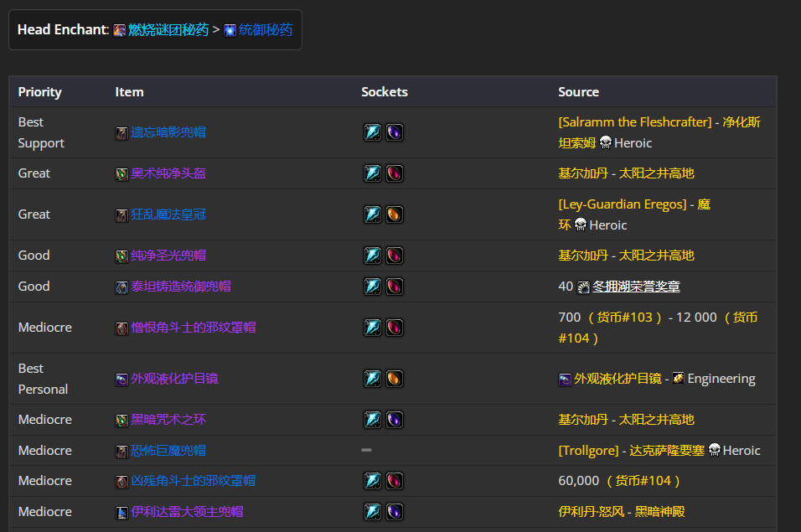Click the Source column header

(578, 92)
